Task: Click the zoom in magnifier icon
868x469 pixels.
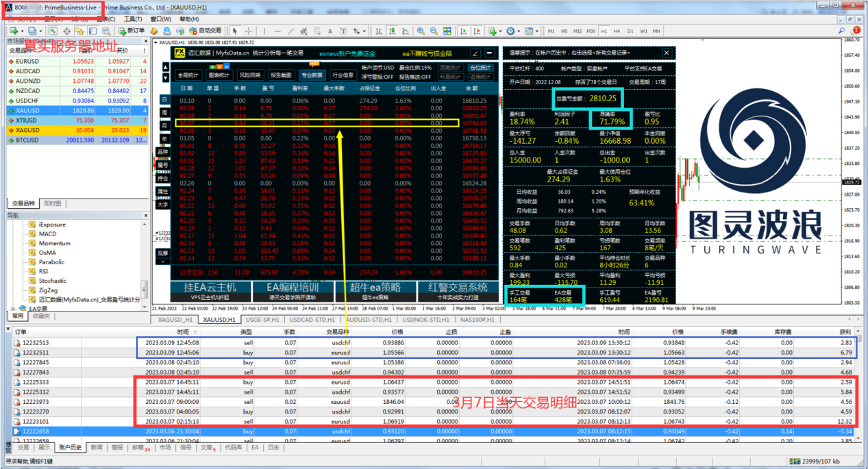Action: coord(421,31)
